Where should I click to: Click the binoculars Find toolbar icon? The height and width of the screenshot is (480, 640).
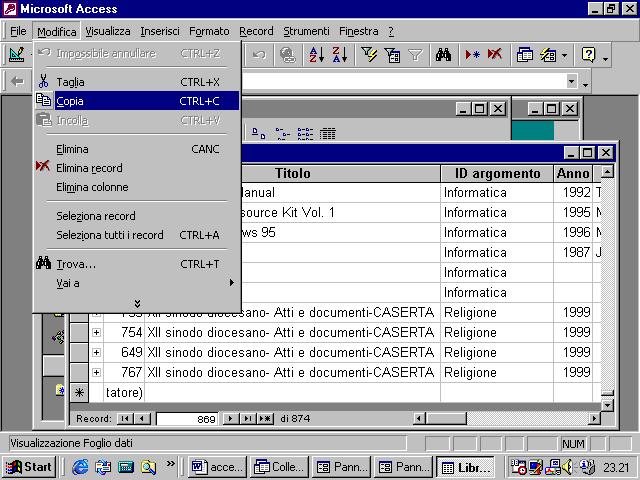[443, 55]
